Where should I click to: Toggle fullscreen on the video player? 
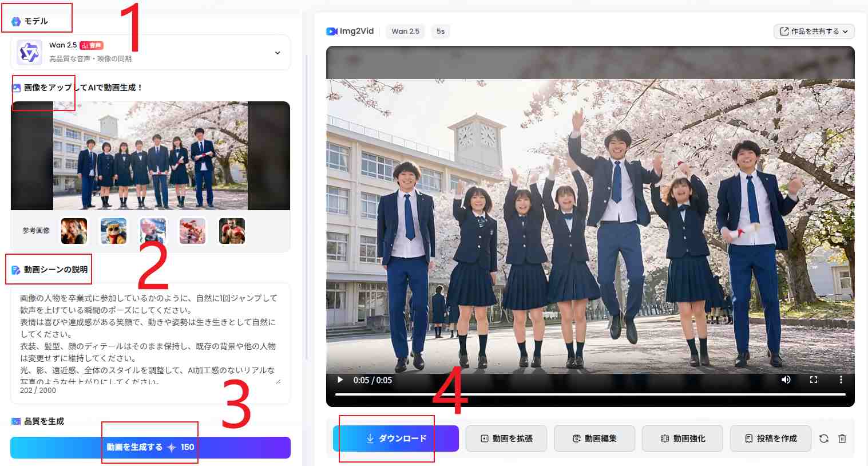click(x=813, y=380)
